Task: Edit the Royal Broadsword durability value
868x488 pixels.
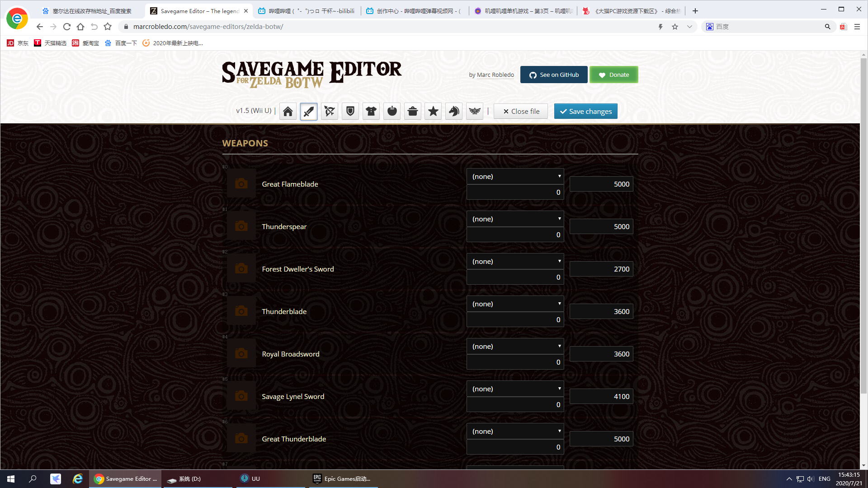Action: point(601,354)
